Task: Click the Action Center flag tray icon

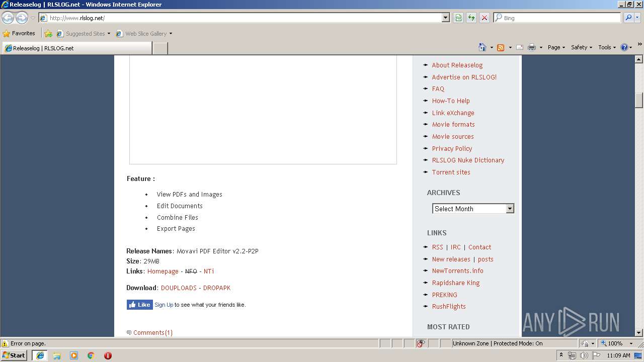Action: coord(597,355)
